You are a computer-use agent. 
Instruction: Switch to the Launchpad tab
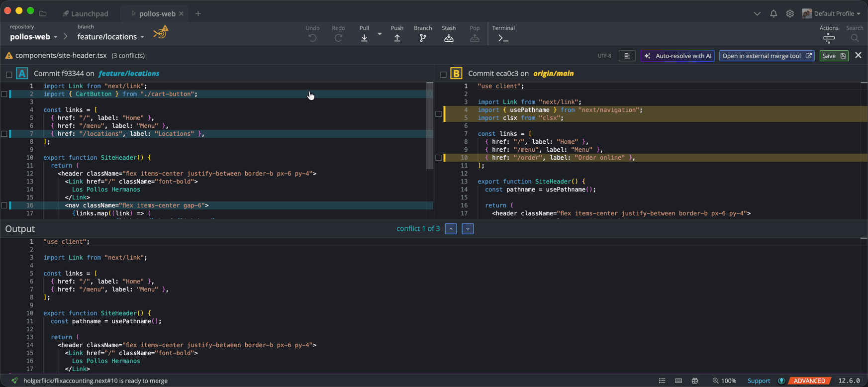coord(85,14)
